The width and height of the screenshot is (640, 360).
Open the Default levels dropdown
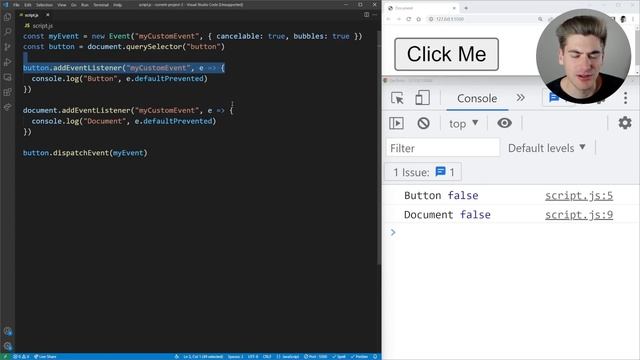547,148
